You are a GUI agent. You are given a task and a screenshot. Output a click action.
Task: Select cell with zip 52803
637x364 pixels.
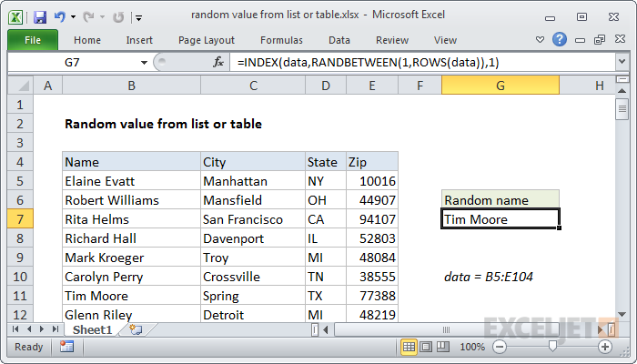click(x=372, y=238)
